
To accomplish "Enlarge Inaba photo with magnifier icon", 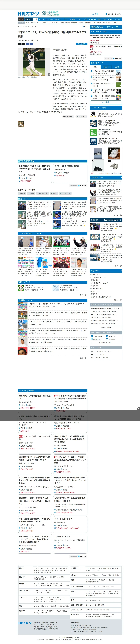I will 49,74.
